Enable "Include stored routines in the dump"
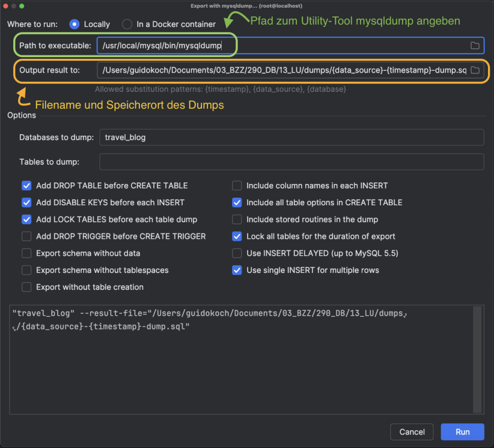Viewport: 494px width, 448px height. pyautogui.click(x=237, y=220)
